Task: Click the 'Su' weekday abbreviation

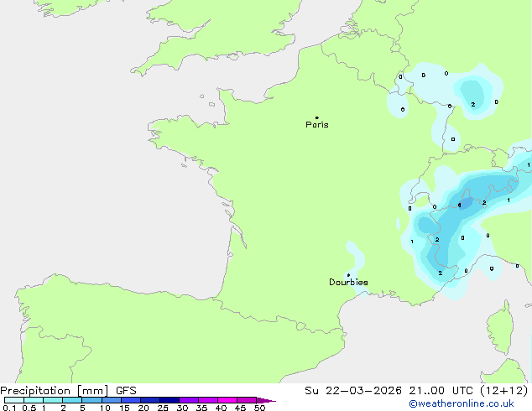Action: tap(311, 391)
